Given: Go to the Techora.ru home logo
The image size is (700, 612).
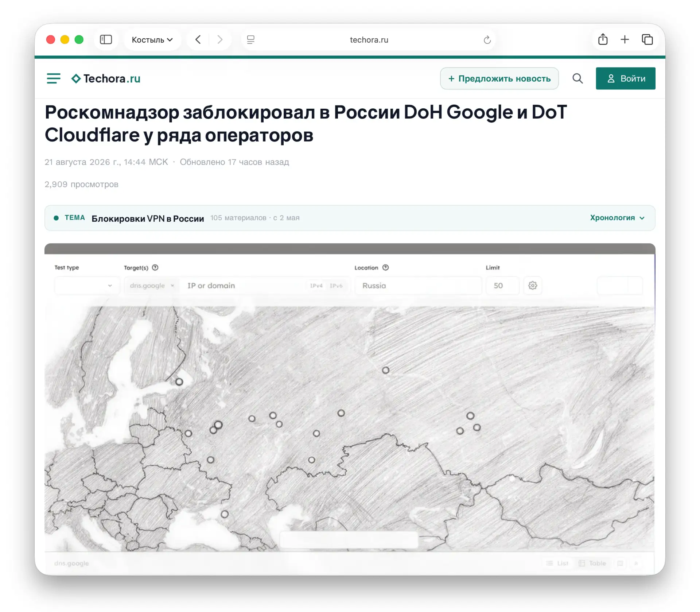Looking at the screenshot, I should 106,78.
